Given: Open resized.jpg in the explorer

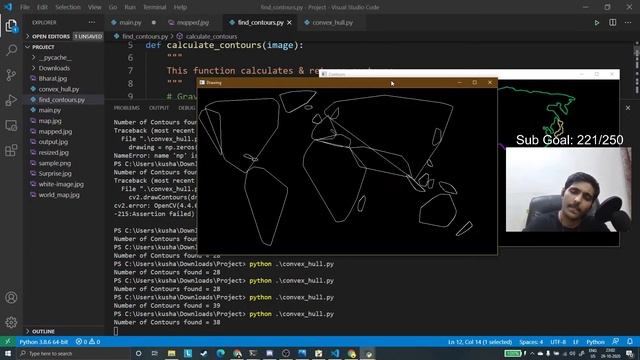Looking at the screenshot, I should 53,153.
